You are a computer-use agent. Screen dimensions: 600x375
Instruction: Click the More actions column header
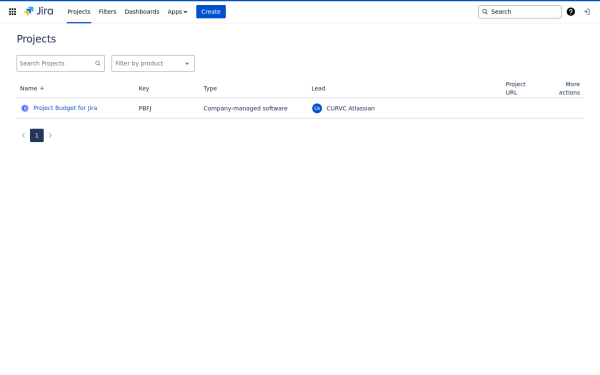pyautogui.click(x=569, y=88)
